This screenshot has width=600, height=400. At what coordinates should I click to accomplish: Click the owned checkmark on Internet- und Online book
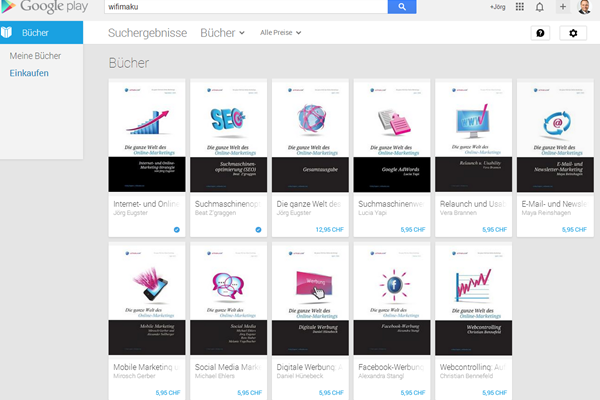(x=176, y=229)
